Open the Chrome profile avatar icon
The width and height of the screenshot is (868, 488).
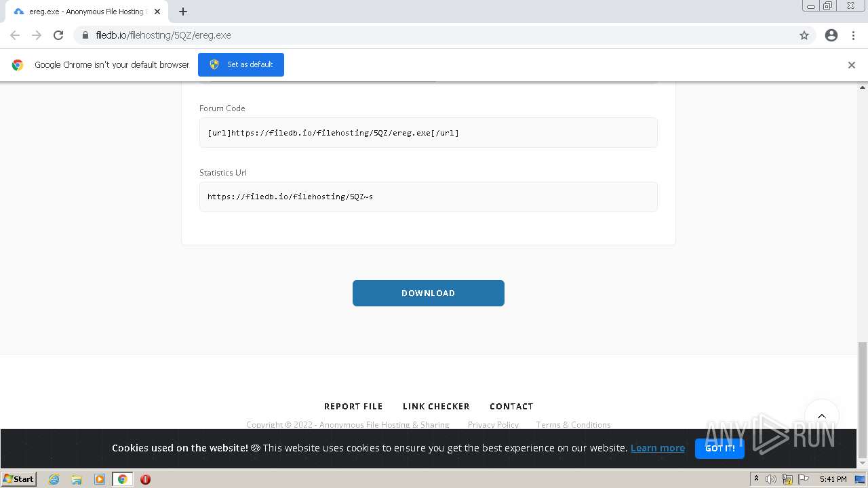point(831,35)
